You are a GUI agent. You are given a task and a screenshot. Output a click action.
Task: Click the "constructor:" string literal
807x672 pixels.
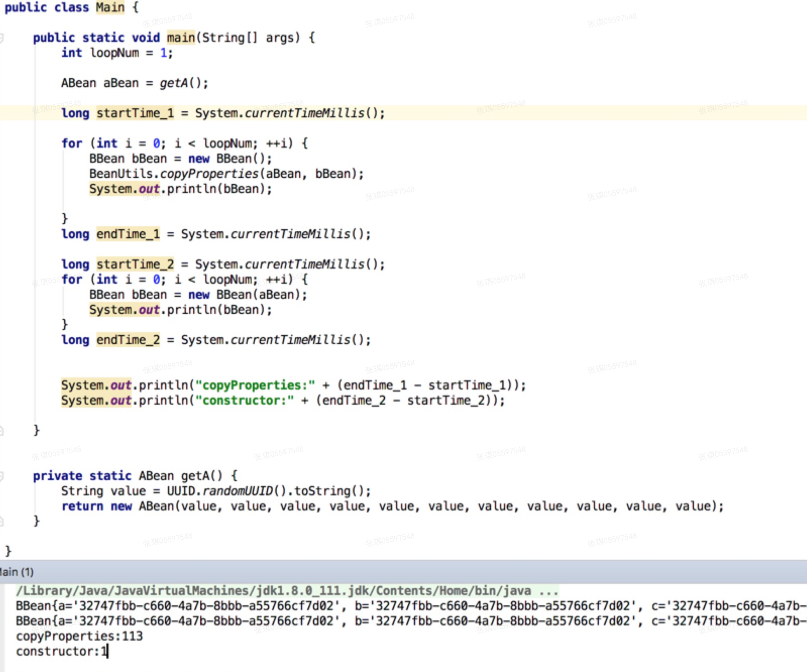point(244,400)
